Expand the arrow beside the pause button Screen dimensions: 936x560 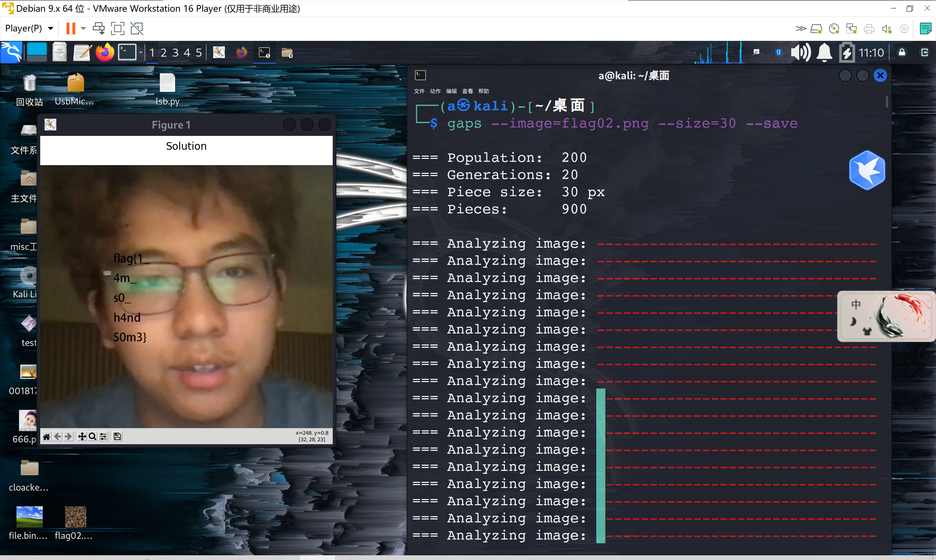(x=83, y=28)
